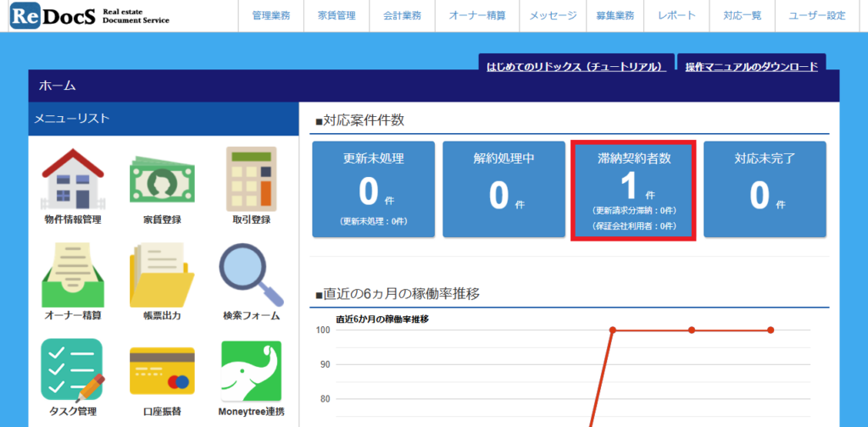
Task: Click the ReDocS logo
Action: click(x=90, y=16)
